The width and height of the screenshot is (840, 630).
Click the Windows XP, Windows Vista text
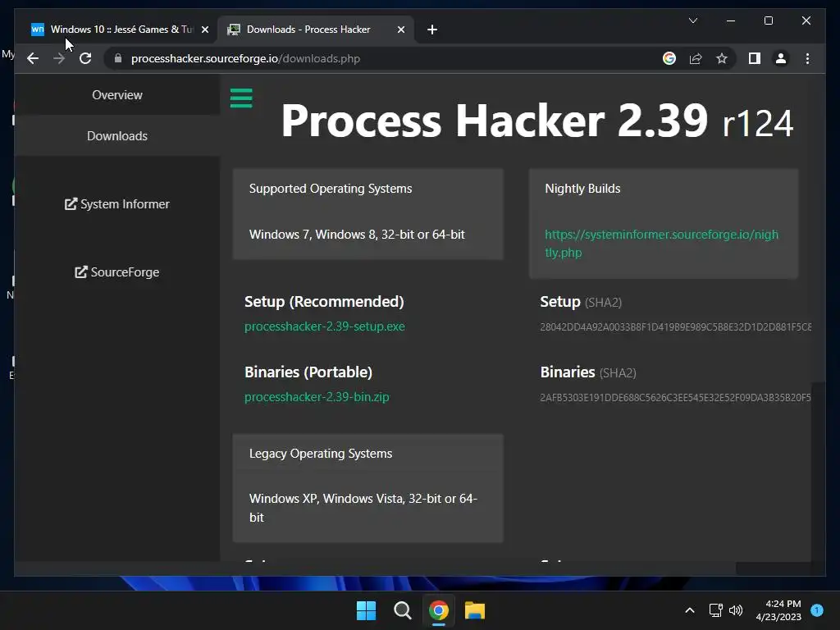(x=363, y=508)
